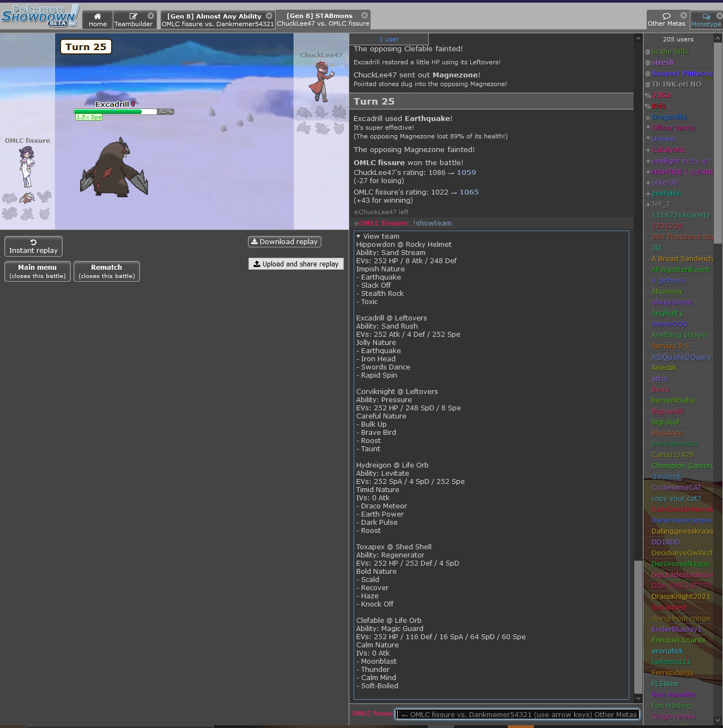Click the 1.5× Spe status badge
The image size is (723, 728).
tap(89, 117)
